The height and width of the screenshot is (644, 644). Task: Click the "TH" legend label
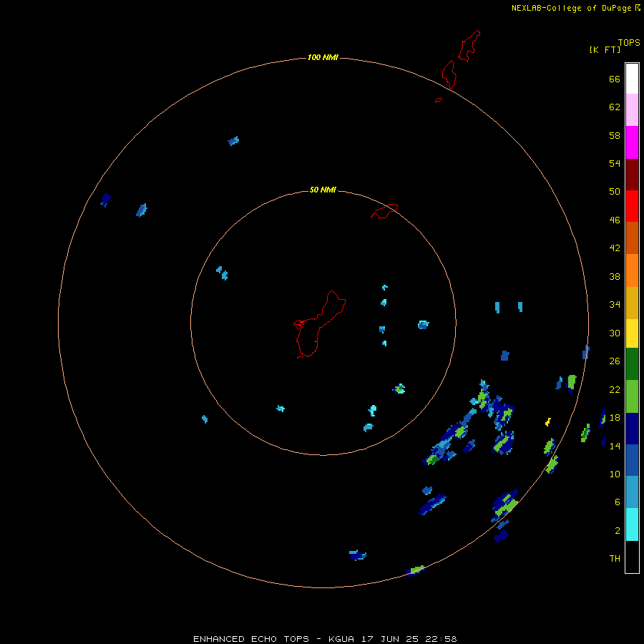(615, 559)
